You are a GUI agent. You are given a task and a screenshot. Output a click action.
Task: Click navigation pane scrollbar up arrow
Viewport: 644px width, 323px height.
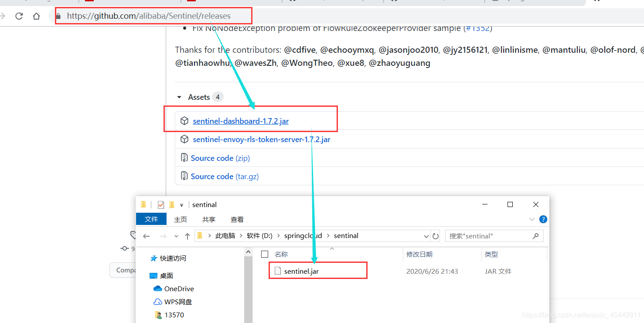click(249, 252)
